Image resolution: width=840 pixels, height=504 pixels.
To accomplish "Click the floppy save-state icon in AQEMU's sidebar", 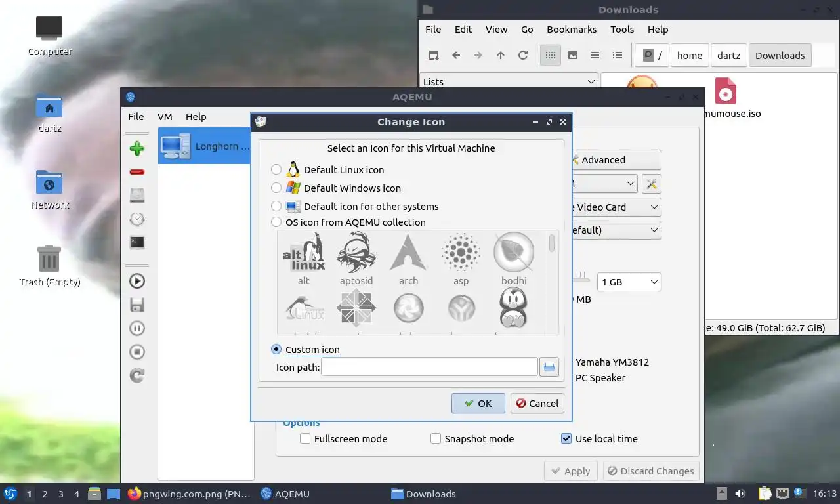I will 136,304.
